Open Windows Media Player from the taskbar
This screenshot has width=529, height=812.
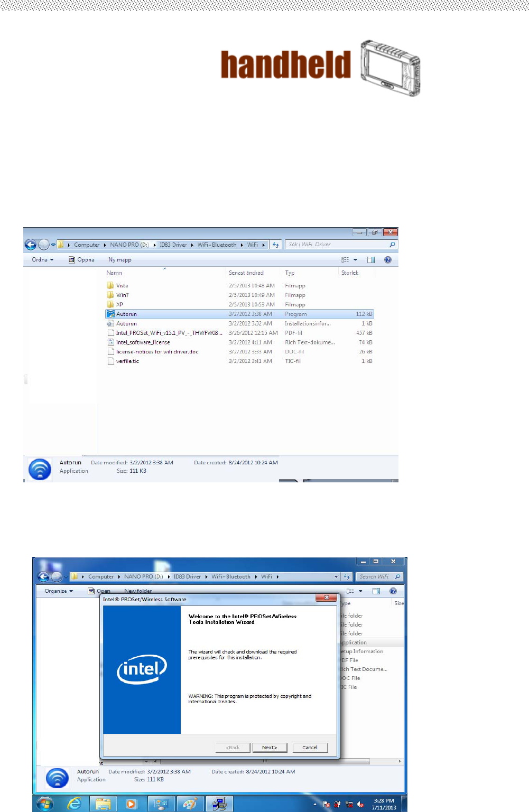click(132, 804)
